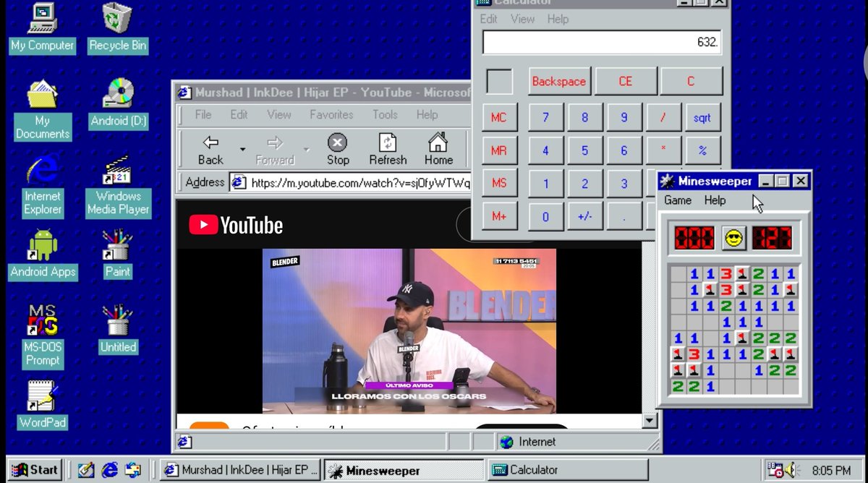Screen dimensions: 868x483
Task: Open the File menu in Internet Explorer
Action: click(203, 114)
